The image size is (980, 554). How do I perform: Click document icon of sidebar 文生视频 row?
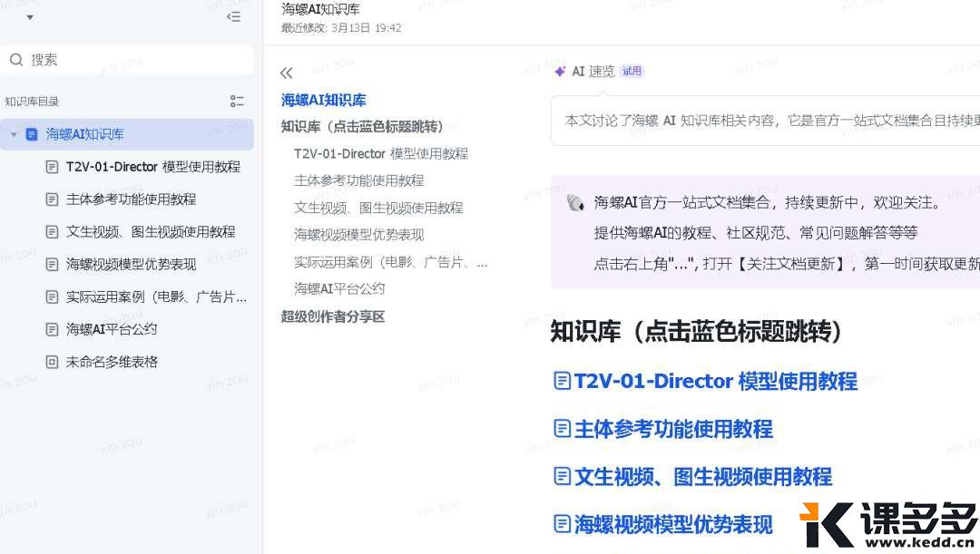(x=53, y=232)
